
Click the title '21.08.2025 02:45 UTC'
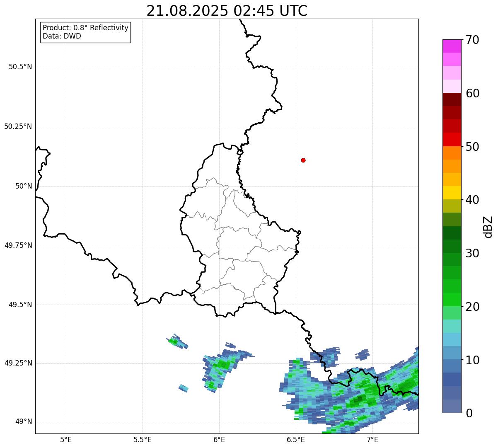point(227,11)
